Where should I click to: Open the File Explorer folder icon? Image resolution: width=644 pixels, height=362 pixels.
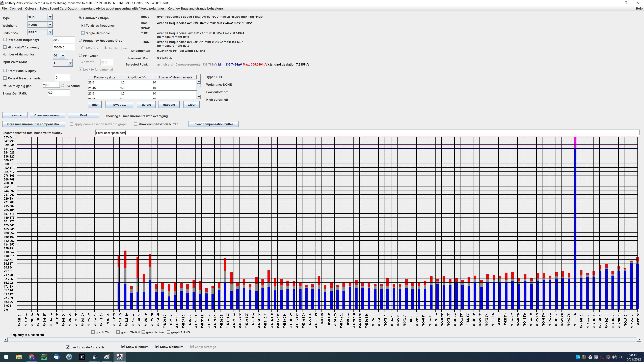click(19, 357)
